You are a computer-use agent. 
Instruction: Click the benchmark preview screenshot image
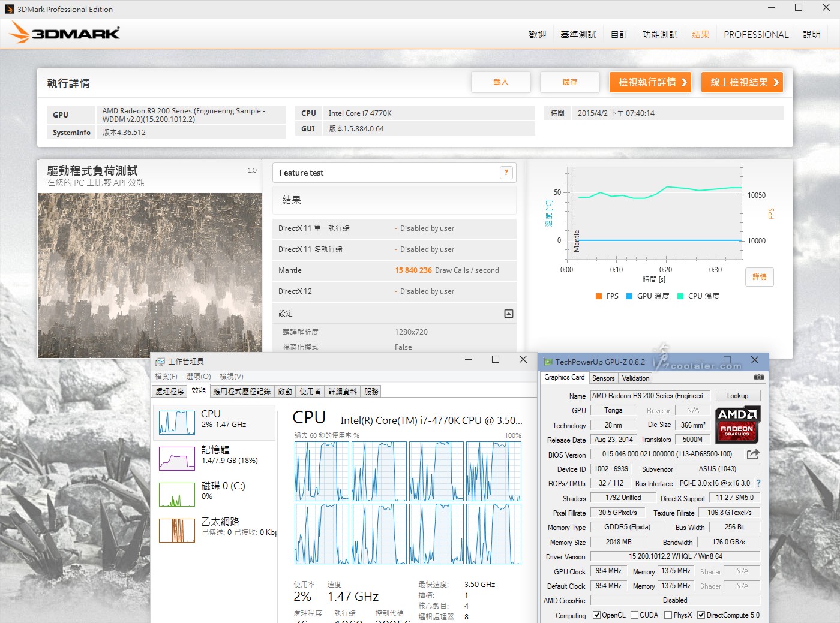pyautogui.click(x=150, y=275)
